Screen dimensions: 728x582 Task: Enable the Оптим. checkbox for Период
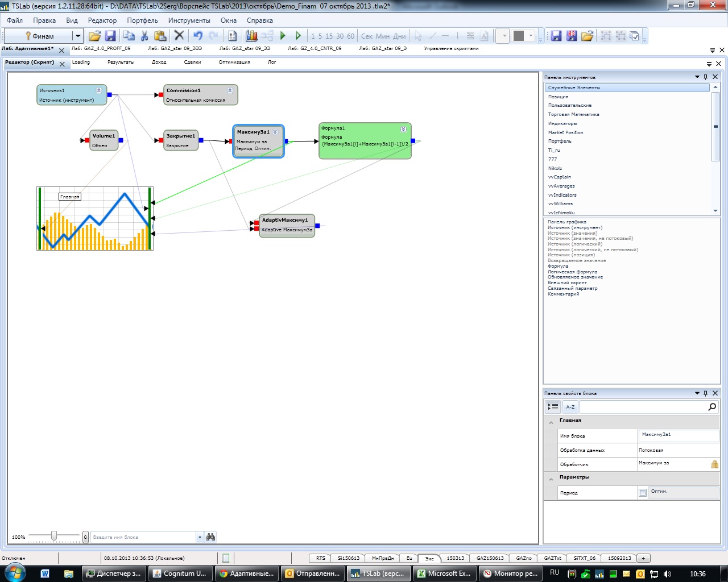(x=643, y=493)
